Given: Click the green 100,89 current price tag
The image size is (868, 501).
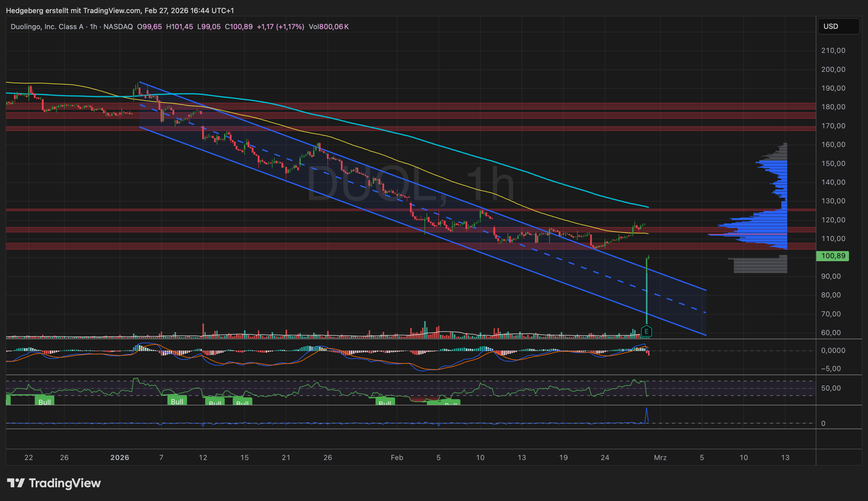Looking at the screenshot, I should (833, 256).
